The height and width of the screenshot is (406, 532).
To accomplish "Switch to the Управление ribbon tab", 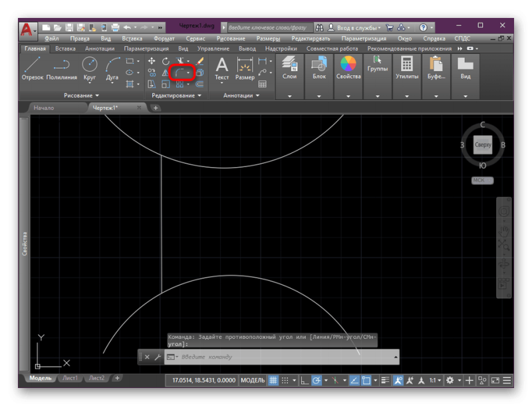I will (x=213, y=49).
